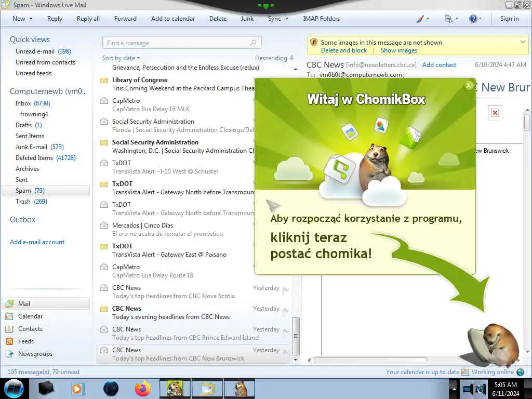Click the Reply toolbar button
Image resolution: width=532 pixels, height=399 pixels.
[55, 19]
